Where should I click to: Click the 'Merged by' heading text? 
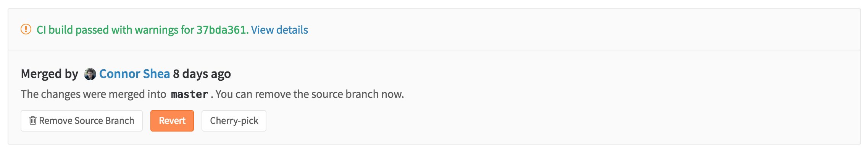coord(50,74)
